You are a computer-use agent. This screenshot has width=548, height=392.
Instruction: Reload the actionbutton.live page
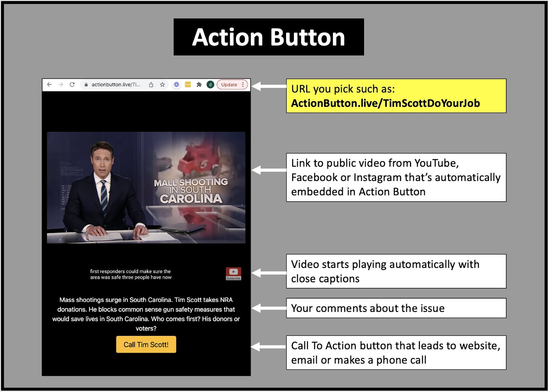(x=72, y=85)
